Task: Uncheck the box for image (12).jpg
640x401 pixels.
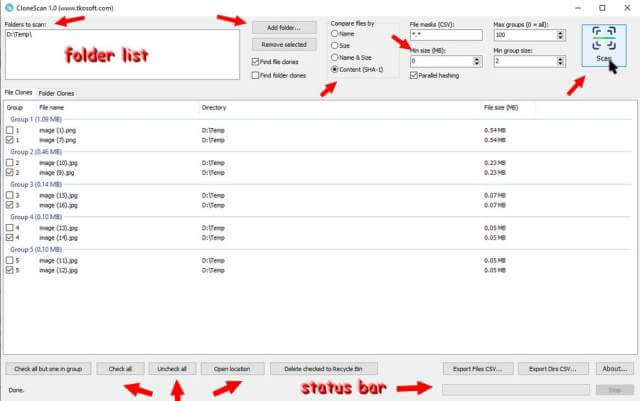Action: coord(9,270)
